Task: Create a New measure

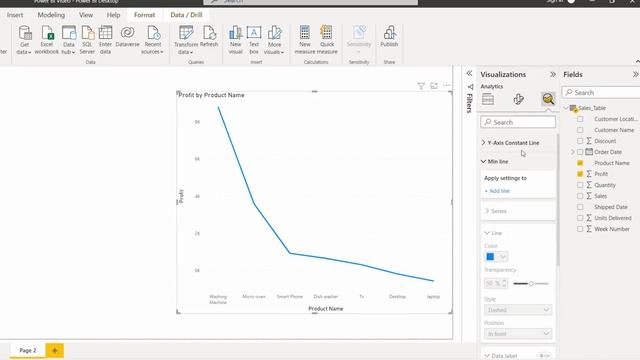Action: (305, 40)
